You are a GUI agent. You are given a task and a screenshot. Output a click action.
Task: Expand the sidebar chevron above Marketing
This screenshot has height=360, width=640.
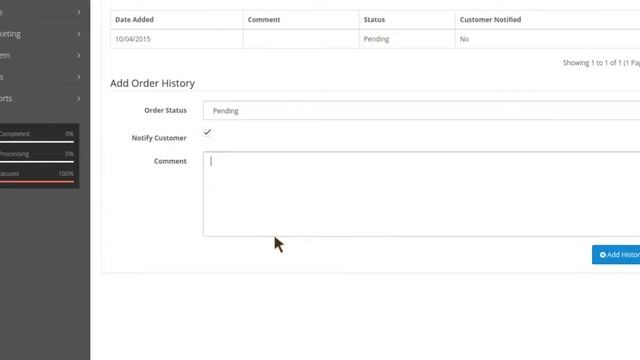[78, 12]
